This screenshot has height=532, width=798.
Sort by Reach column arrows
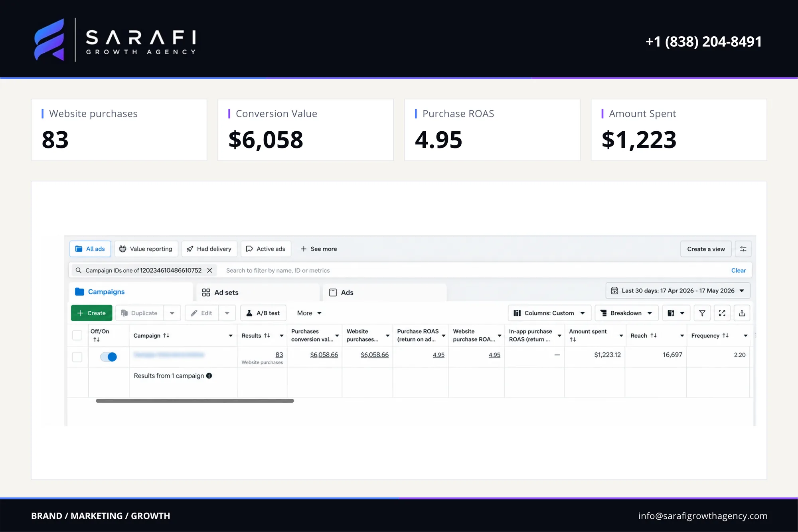(x=654, y=335)
